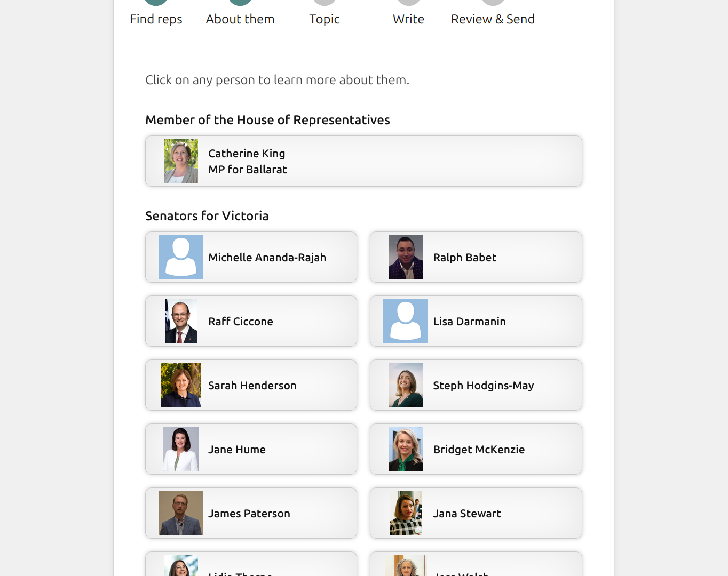
Task: Open the Topic step
Action: coord(325,19)
